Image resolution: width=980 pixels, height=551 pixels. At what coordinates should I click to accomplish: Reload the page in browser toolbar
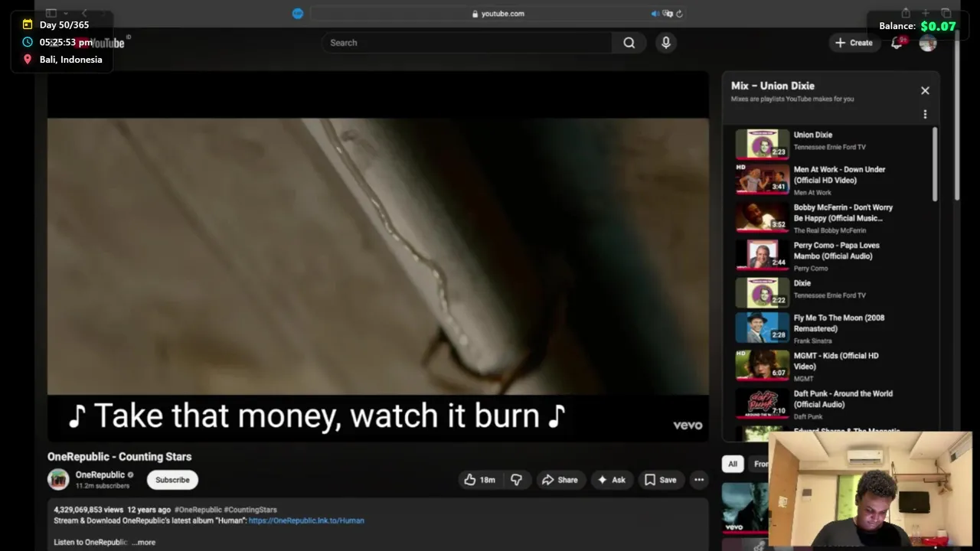679,13
